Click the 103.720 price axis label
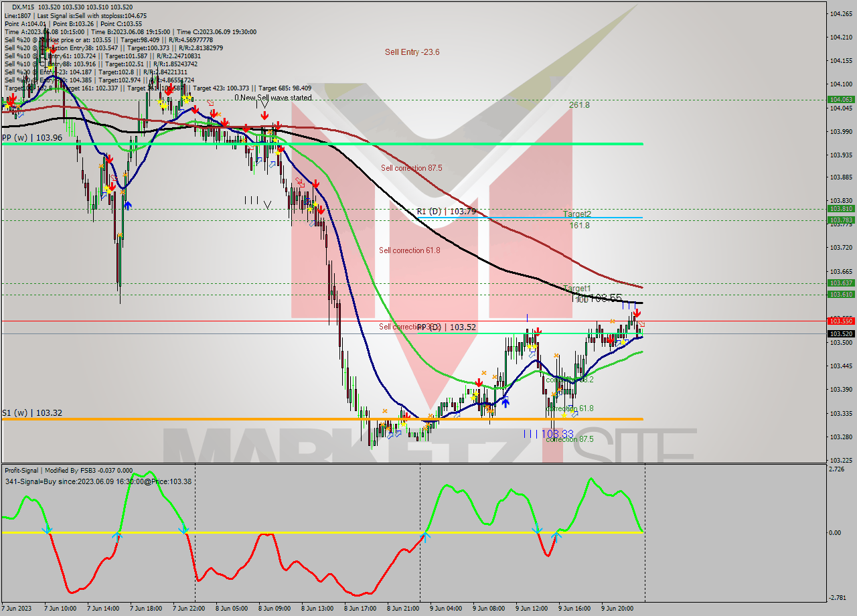 (x=841, y=248)
